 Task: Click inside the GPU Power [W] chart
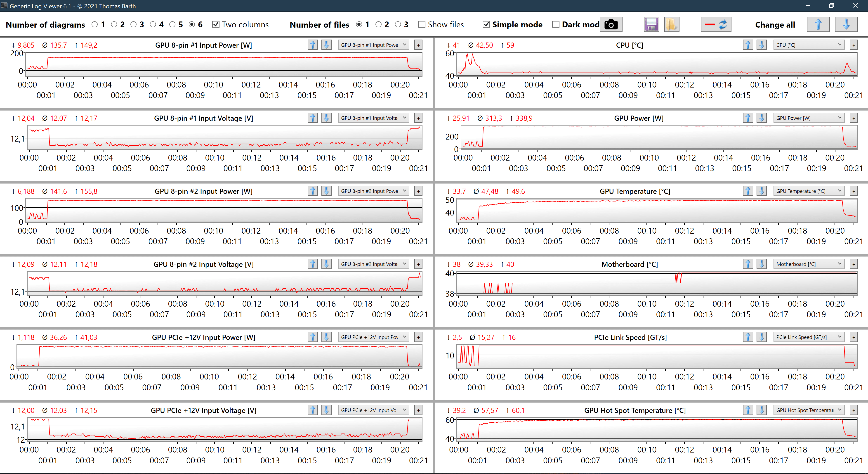[659, 137]
